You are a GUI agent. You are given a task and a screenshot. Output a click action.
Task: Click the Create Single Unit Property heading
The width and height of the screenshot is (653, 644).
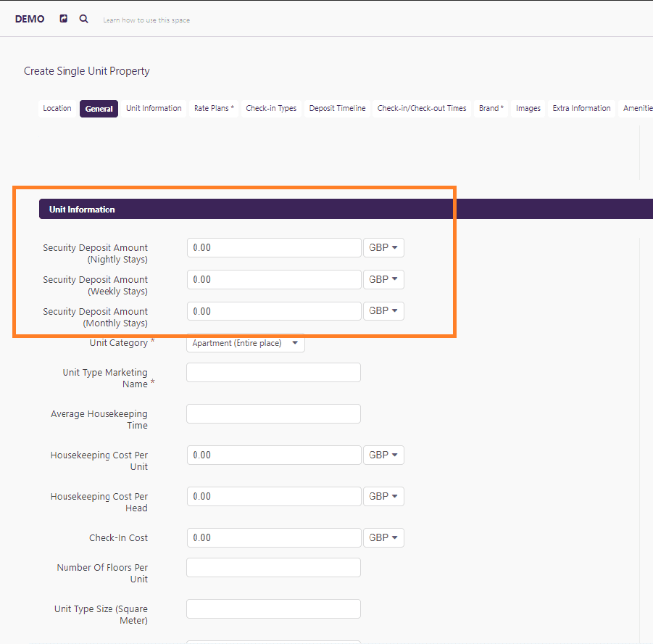pyautogui.click(x=87, y=71)
